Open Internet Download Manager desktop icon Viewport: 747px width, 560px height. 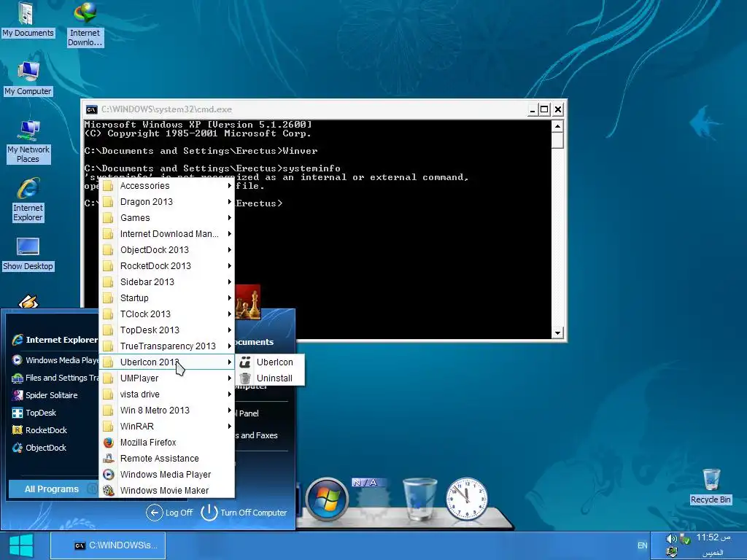pyautogui.click(x=85, y=24)
